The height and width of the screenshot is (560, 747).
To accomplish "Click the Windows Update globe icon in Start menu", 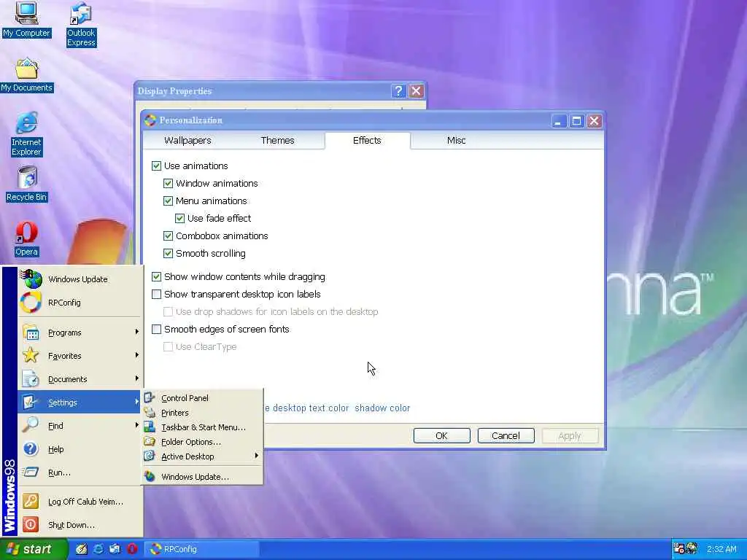I will click(x=31, y=279).
